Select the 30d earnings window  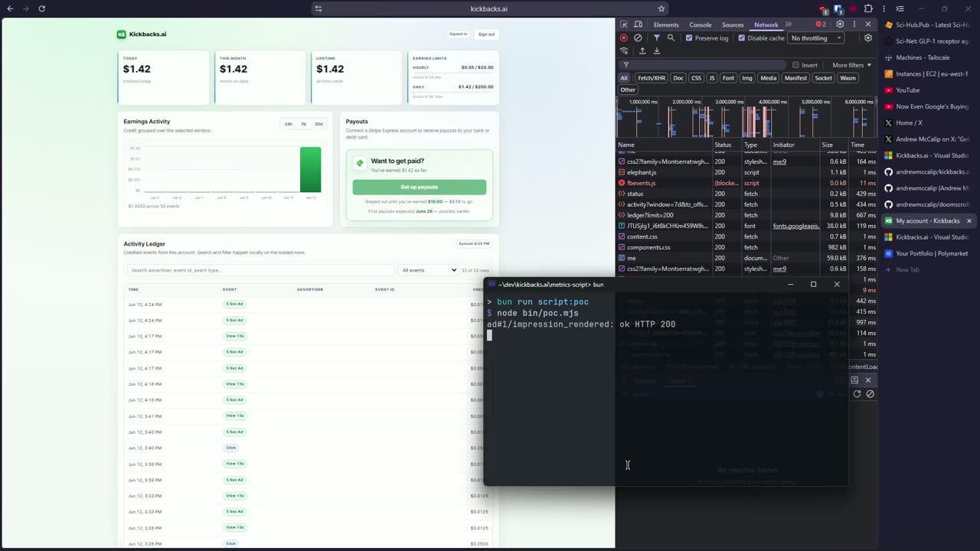318,124
